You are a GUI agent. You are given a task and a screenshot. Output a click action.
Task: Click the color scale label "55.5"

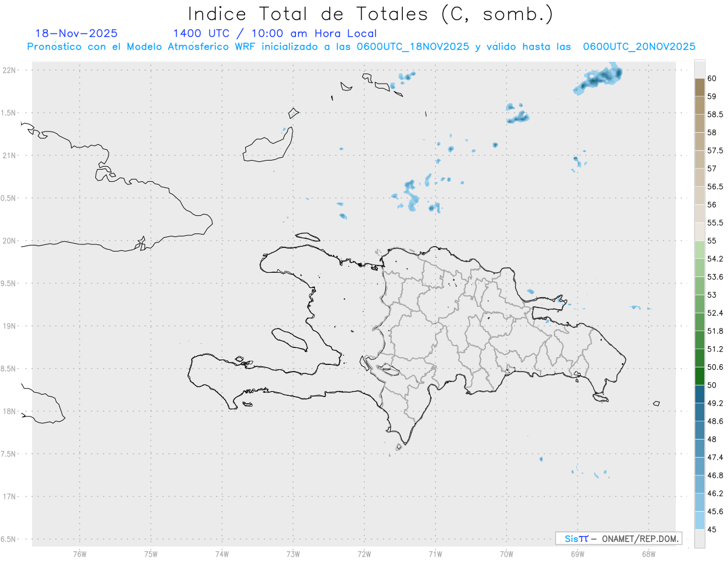point(715,223)
